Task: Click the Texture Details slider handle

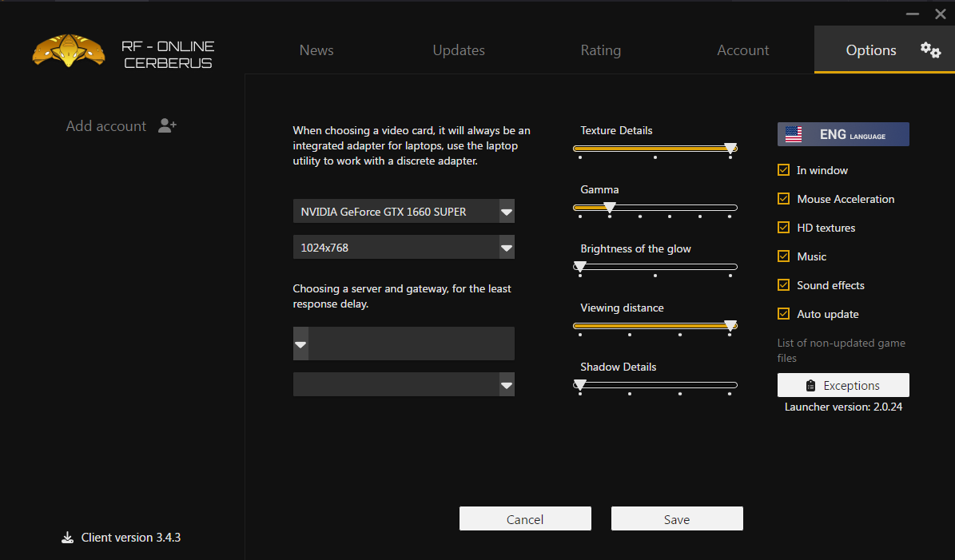Action: 730,148
